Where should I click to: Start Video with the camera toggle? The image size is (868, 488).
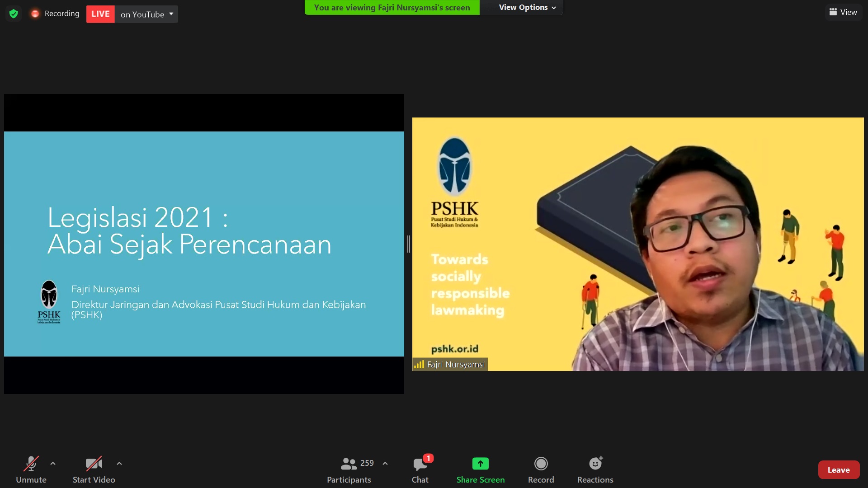(94, 464)
